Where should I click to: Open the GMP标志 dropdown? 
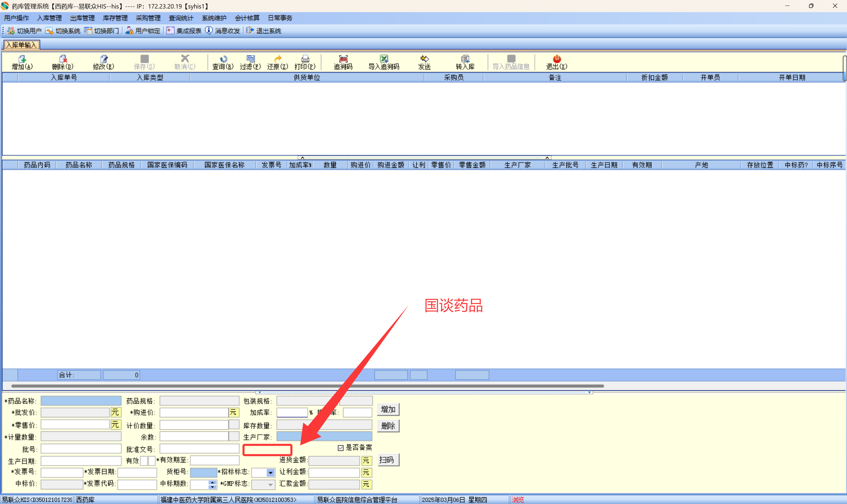[x=270, y=485]
